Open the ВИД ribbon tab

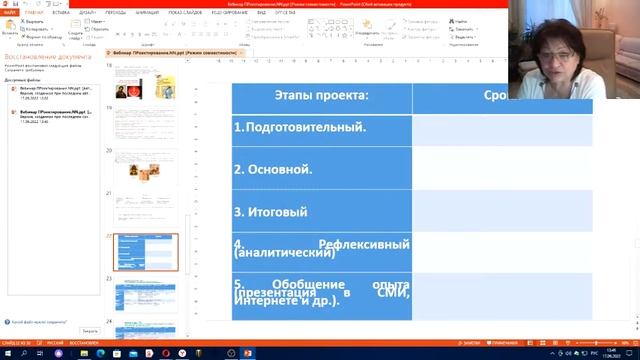tap(262, 13)
